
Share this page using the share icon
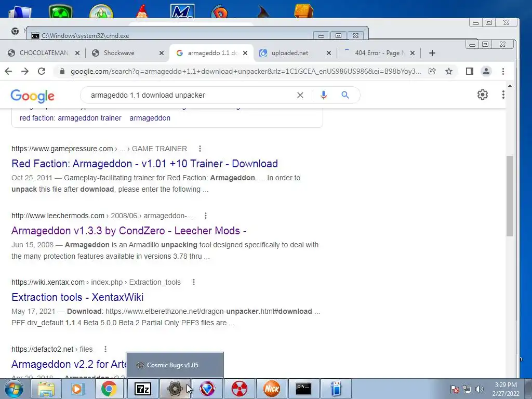point(432,71)
